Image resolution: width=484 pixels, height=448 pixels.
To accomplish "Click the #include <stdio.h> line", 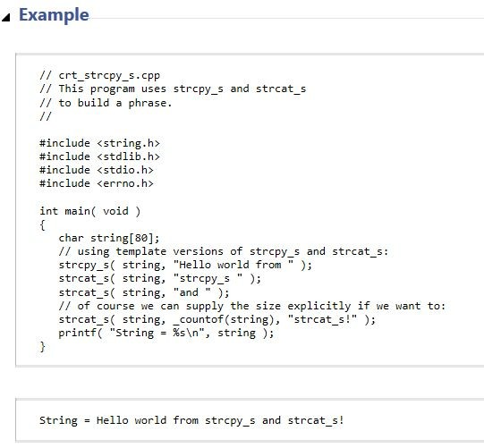I will 97,170.
